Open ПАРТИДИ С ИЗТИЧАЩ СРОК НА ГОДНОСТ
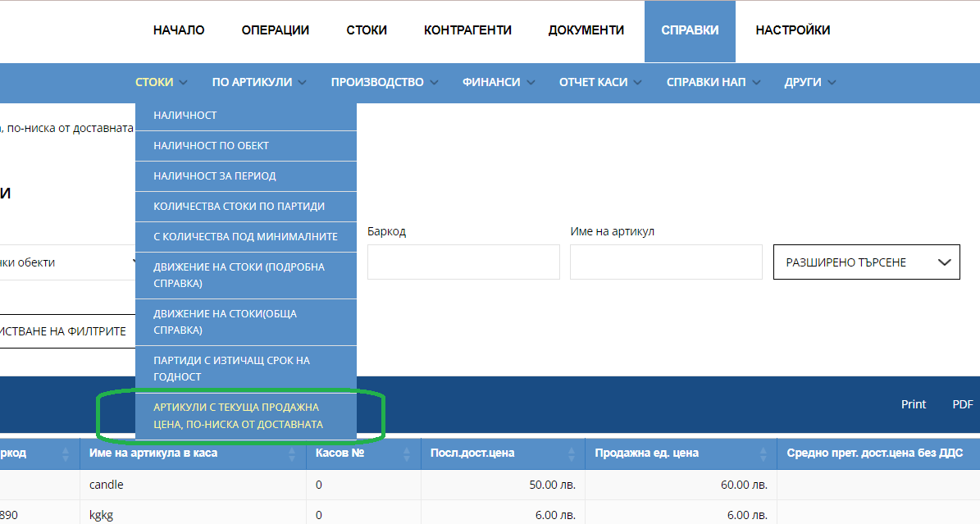Screen dimensions: 980x524 click(x=246, y=369)
